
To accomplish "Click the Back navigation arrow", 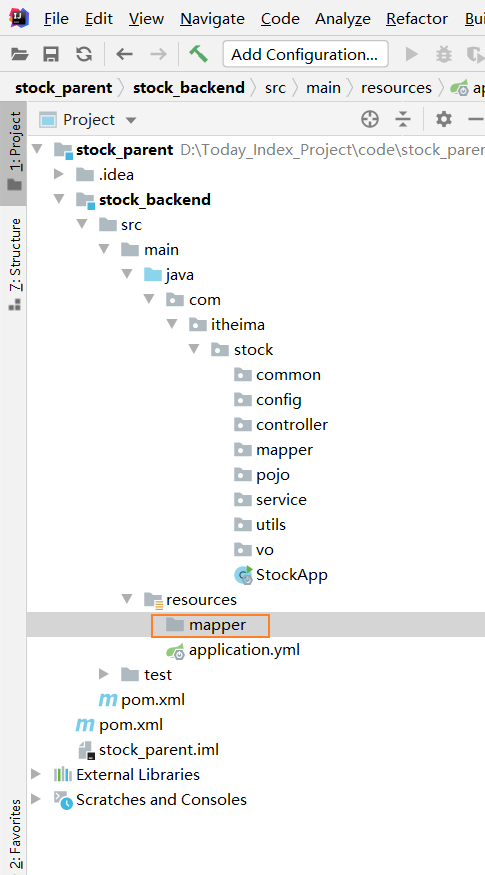I will pyautogui.click(x=124, y=54).
